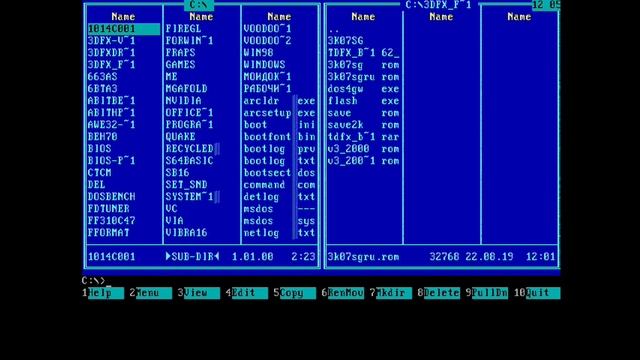Screen dimensions: 640x360
Task: Select the bootfont bin file
Action: (279, 137)
